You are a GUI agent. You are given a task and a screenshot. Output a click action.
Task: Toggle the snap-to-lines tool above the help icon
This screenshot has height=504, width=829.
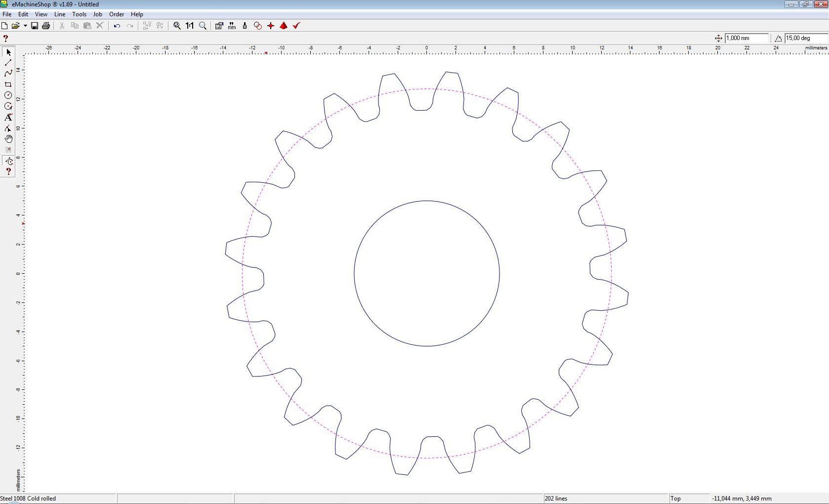(8, 161)
